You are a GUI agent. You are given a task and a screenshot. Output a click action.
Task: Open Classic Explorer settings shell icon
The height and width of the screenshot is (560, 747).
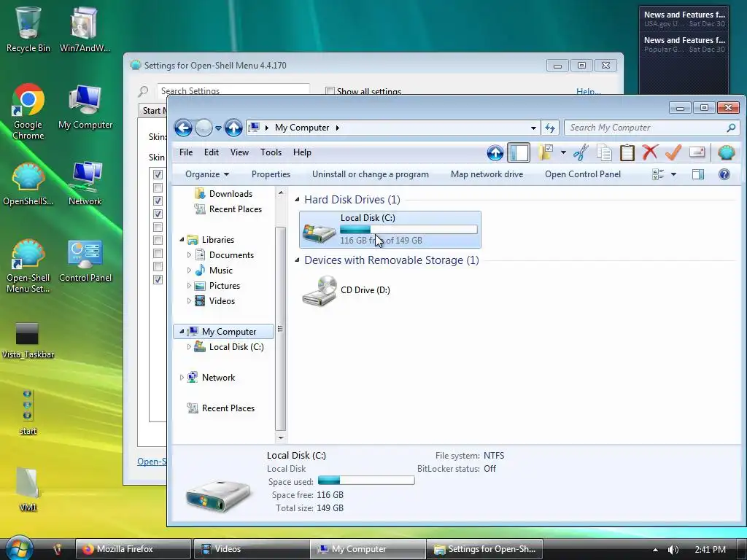coord(727,152)
